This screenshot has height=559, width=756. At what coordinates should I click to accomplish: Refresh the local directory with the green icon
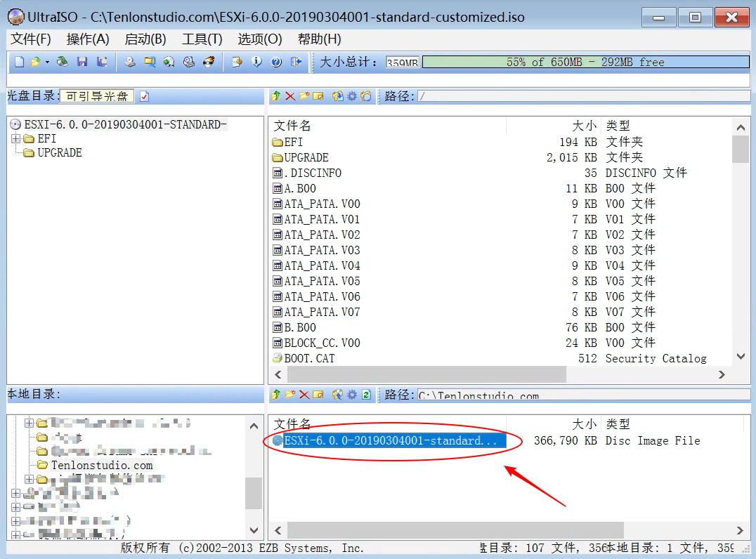pos(366,395)
